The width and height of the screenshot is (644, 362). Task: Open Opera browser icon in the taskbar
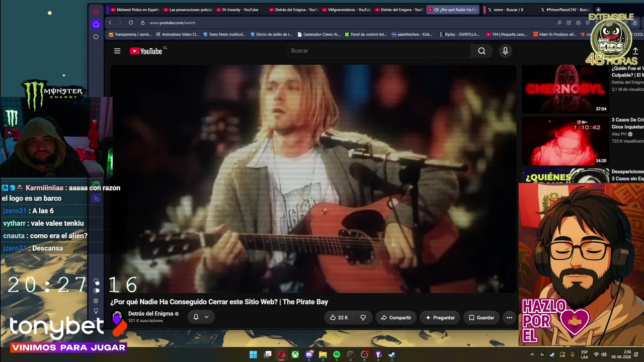281,354
